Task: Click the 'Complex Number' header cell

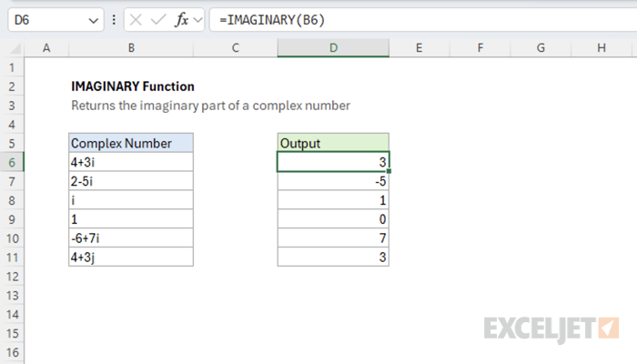Action: tap(131, 143)
